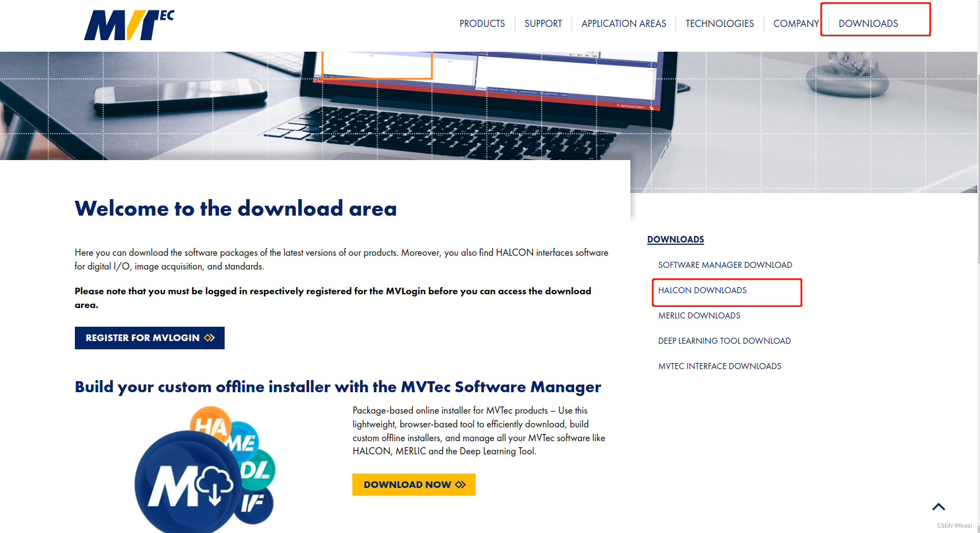Click the scroll-to-top chevron arrow
The image size is (980, 533).
coord(939,507)
